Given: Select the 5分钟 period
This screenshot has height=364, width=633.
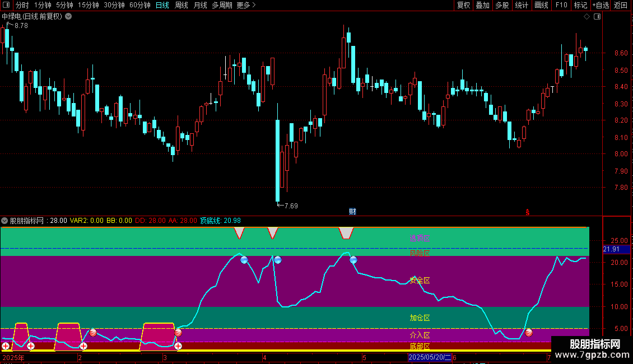Looking at the screenshot, I should coord(64,5).
